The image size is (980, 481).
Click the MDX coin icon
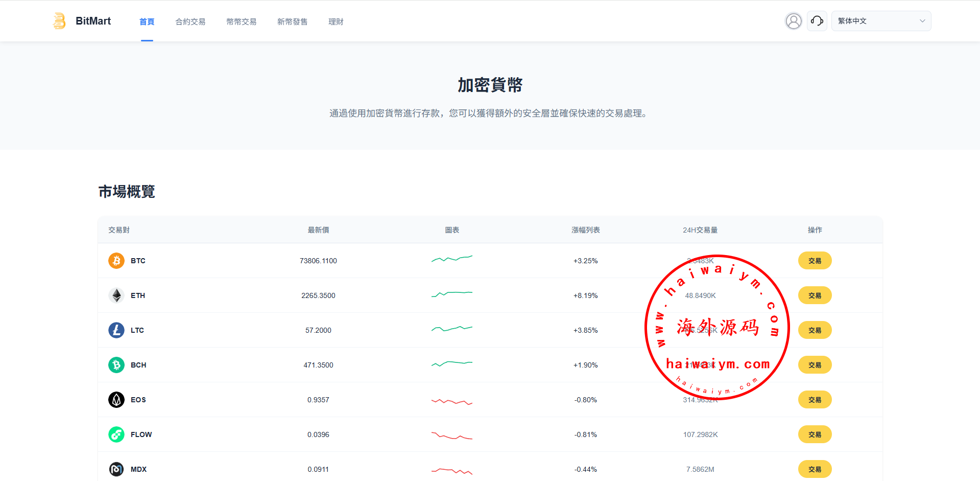116,469
